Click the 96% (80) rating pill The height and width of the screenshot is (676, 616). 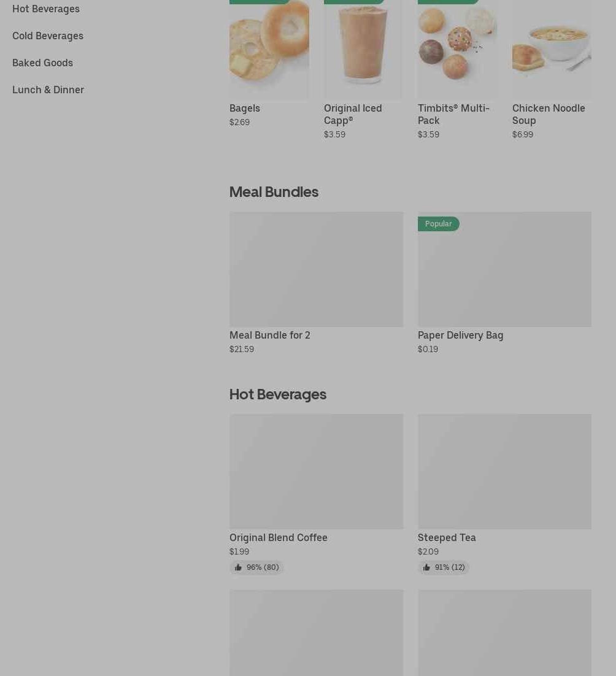click(256, 567)
